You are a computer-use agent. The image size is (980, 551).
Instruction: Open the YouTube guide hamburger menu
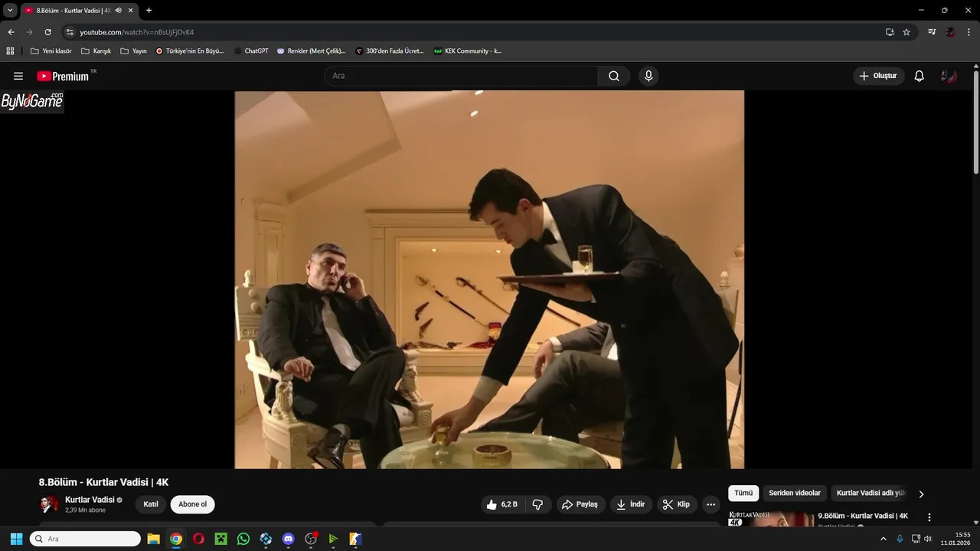coord(18,76)
